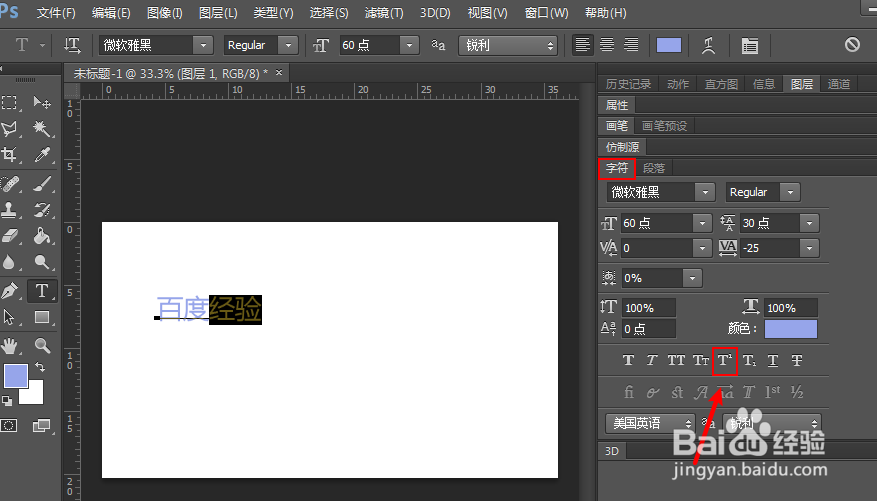Screen dimensions: 877x501
Task: Swap foreground and background colors
Action: click(40, 367)
